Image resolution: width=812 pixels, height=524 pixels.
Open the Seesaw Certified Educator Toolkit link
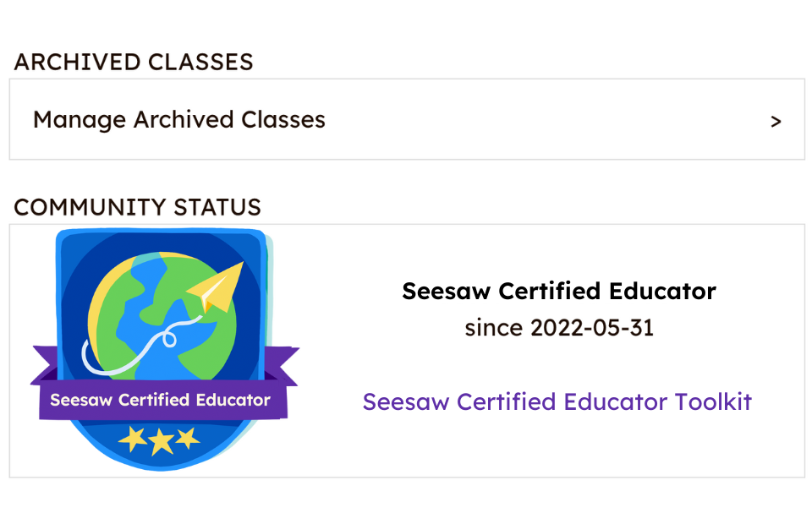(558, 401)
